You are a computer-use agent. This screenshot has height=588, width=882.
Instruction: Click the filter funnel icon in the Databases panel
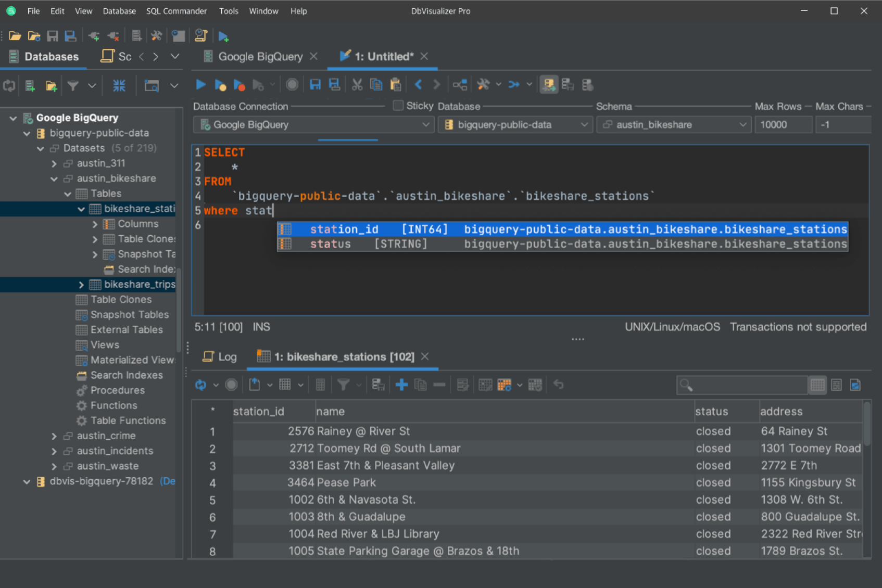(x=73, y=86)
